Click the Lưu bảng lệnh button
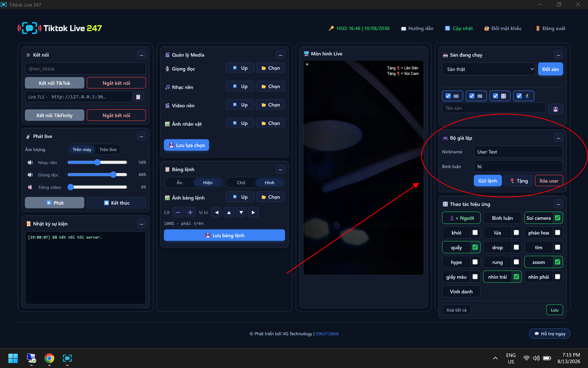The height and width of the screenshot is (368, 588). (x=224, y=235)
